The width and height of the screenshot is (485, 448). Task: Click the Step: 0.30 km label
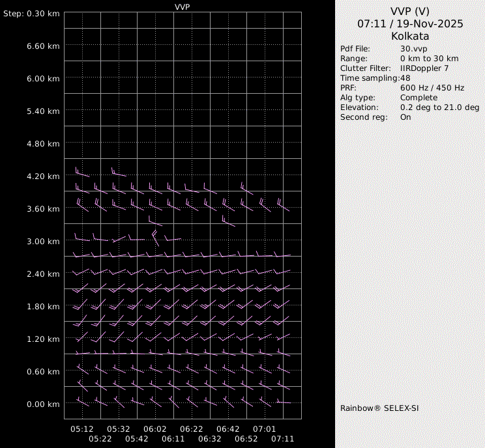pos(31,14)
